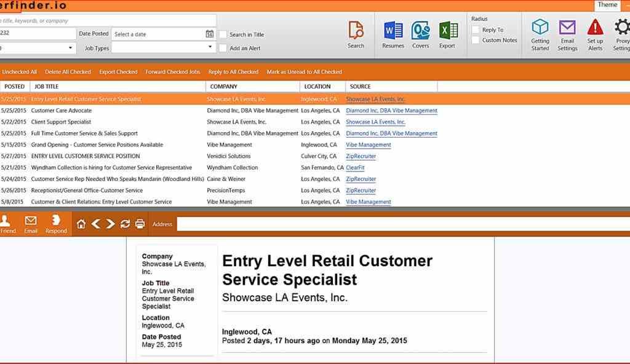Viewport: 630px width, 364px height.
Task: Open the Date Posted calendar picker
Action: point(209,34)
